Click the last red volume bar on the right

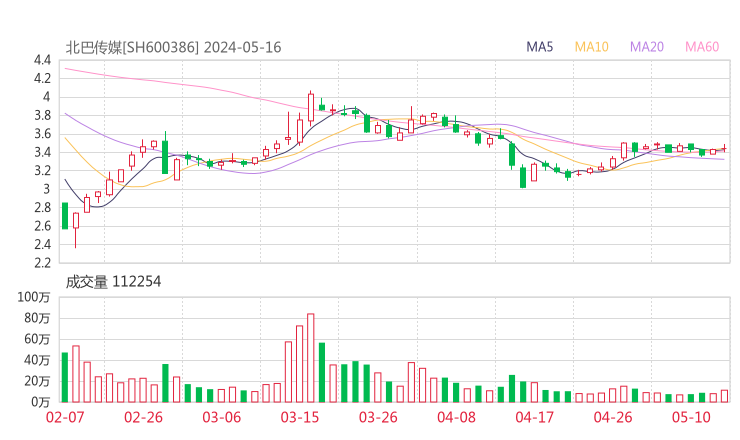click(724, 396)
